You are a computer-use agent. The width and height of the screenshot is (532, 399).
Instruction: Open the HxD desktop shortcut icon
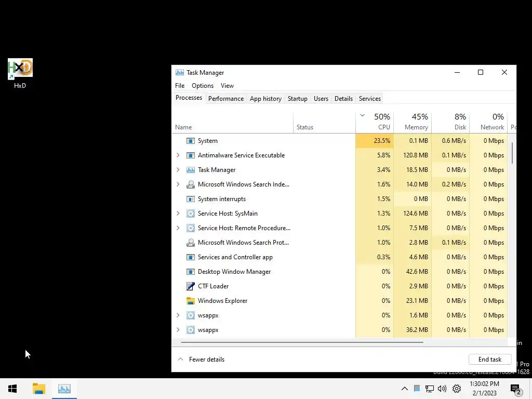[20, 69]
